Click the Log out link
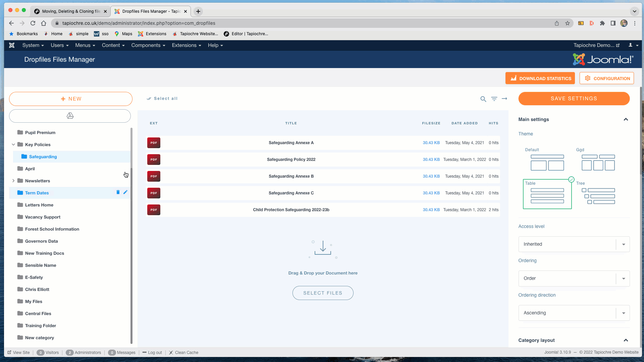Screen dimensions: 644x362 (x=152, y=353)
